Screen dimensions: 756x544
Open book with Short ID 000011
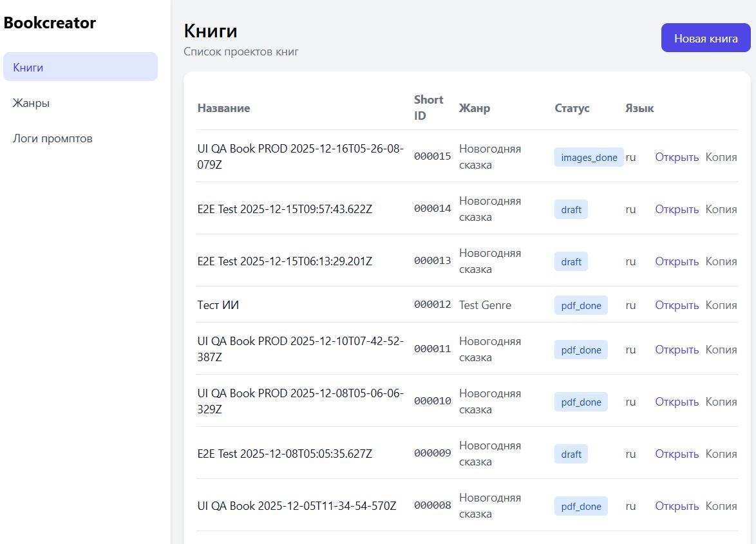677,350
